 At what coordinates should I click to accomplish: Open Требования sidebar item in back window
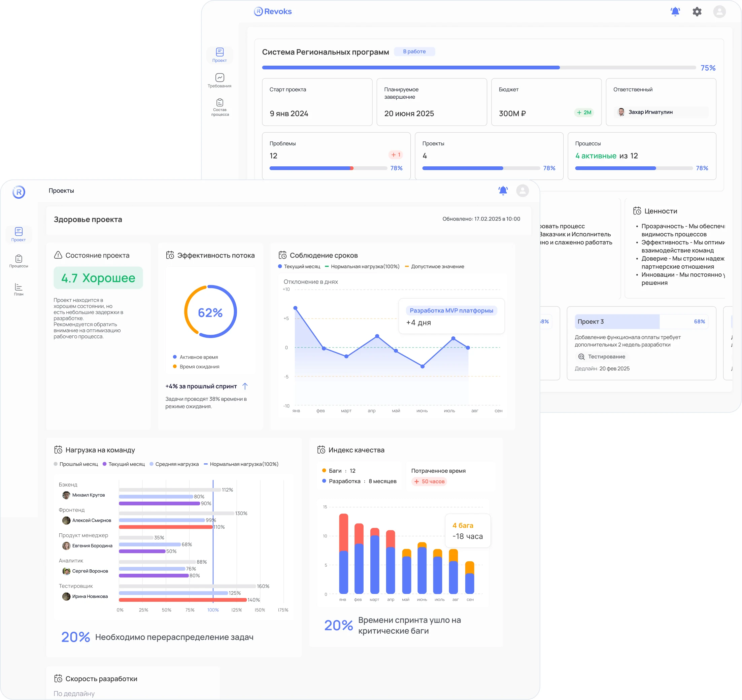tap(220, 81)
